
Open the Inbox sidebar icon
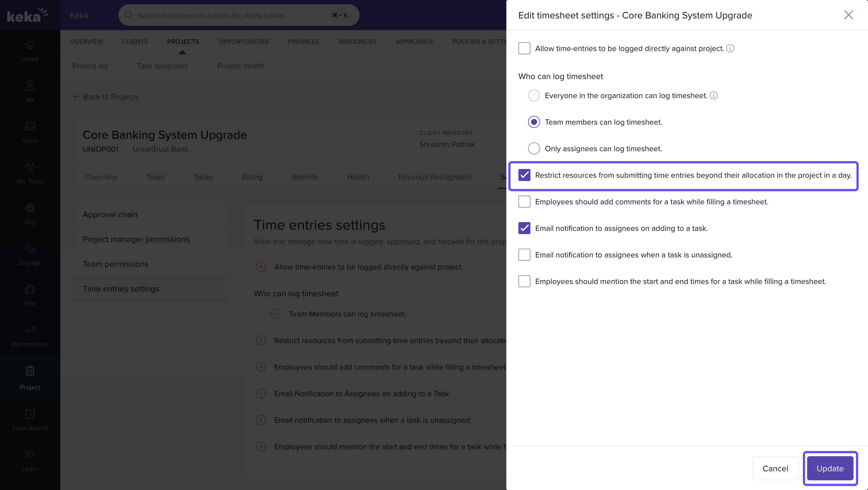[x=30, y=126]
